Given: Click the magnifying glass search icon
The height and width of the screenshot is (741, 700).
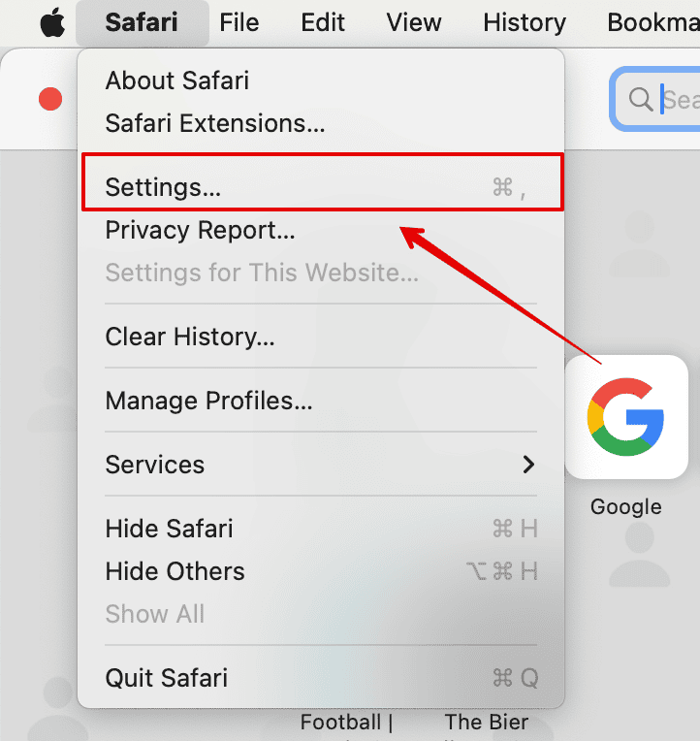Looking at the screenshot, I should (x=641, y=99).
